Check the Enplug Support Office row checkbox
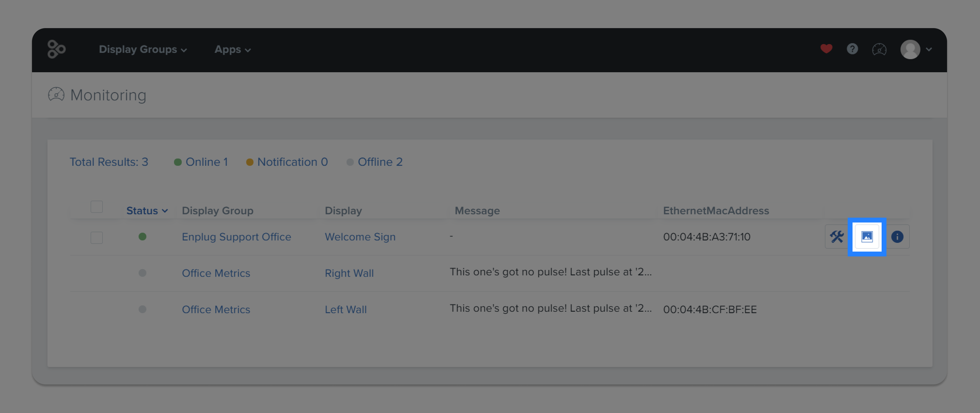This screenshot has width=980, height=413. click(97, 238)
